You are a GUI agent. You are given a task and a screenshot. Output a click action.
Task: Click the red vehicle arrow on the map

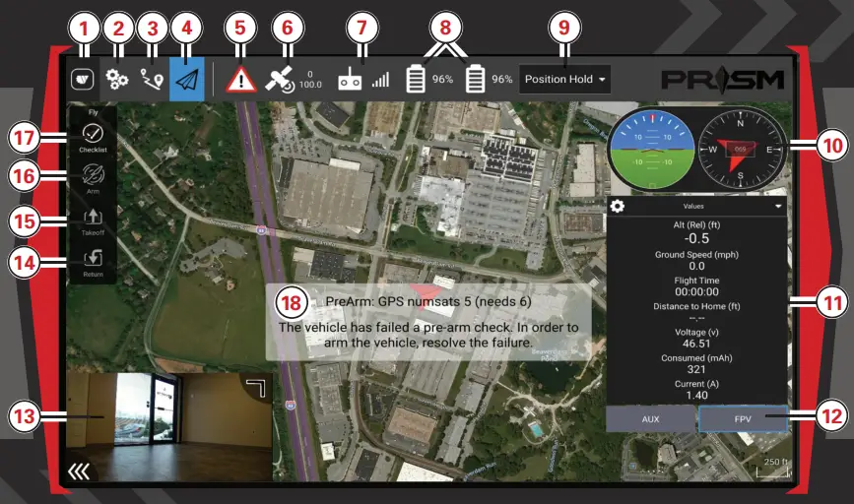click(428, 294)
